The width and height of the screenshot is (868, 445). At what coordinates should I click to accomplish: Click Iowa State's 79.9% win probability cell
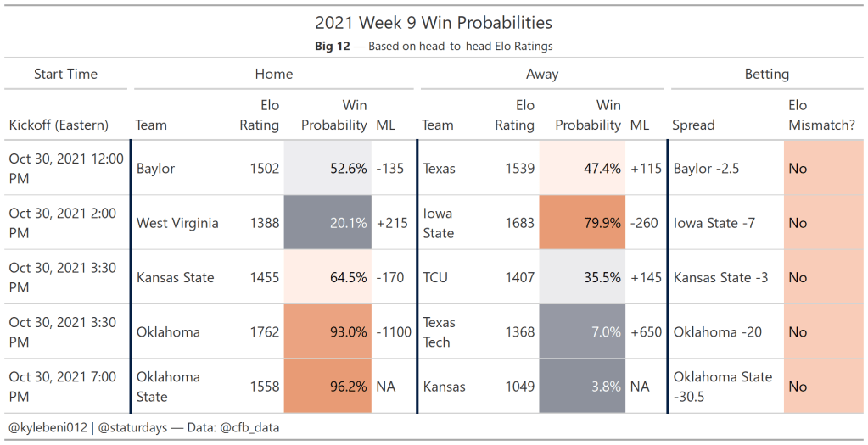point(582,223)
